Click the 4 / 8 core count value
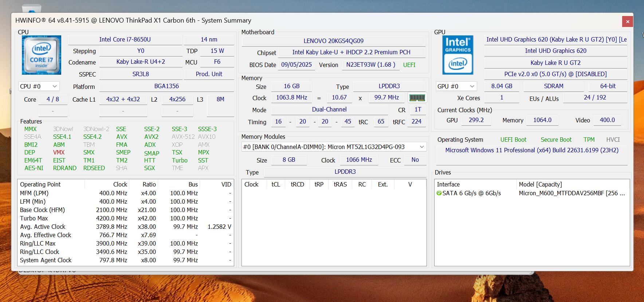This screenshot has width=644, height=302. coord(53,99)
